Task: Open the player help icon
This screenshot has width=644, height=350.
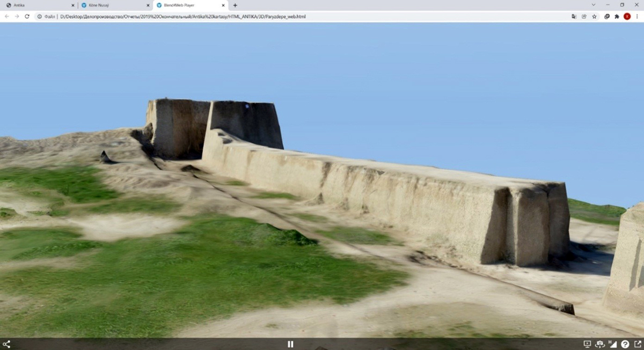Action: [625, 344]
